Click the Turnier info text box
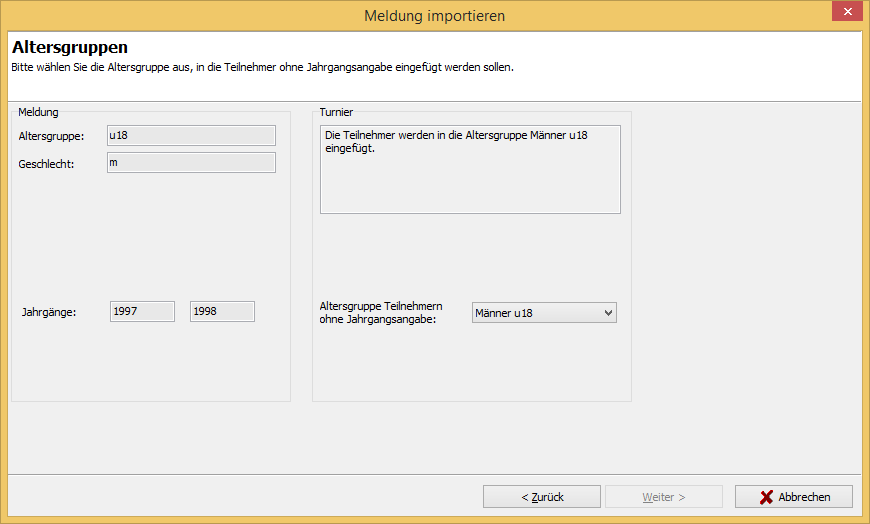 (470, 169)
